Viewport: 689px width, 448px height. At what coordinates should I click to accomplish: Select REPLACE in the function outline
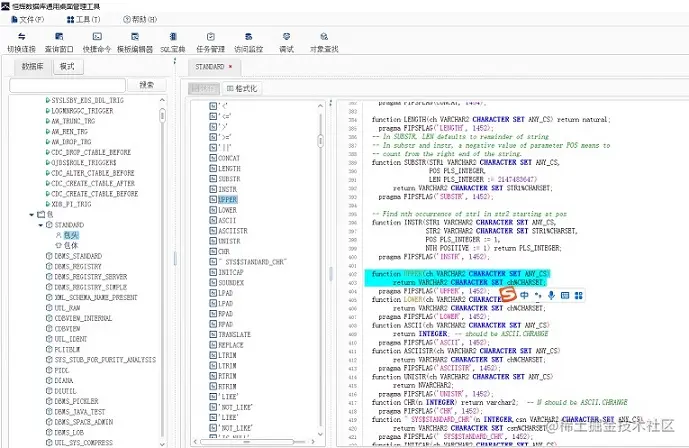pyautogui.click(x=231, y=345)
